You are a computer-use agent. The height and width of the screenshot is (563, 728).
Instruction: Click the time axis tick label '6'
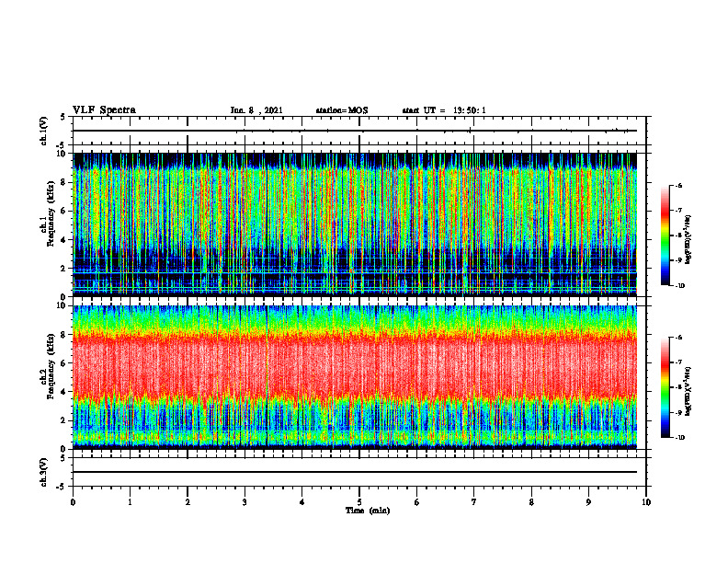[417, 502]
